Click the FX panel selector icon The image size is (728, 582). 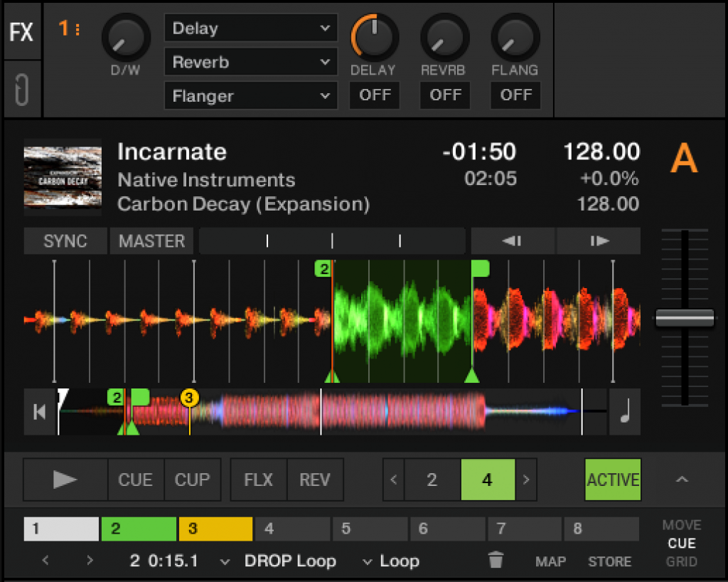click(x=22, y=32)
